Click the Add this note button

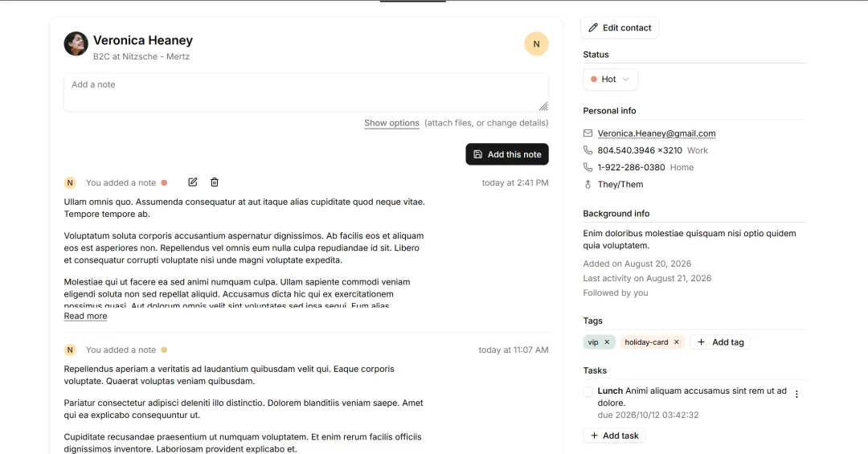click(x=507, y=154)
